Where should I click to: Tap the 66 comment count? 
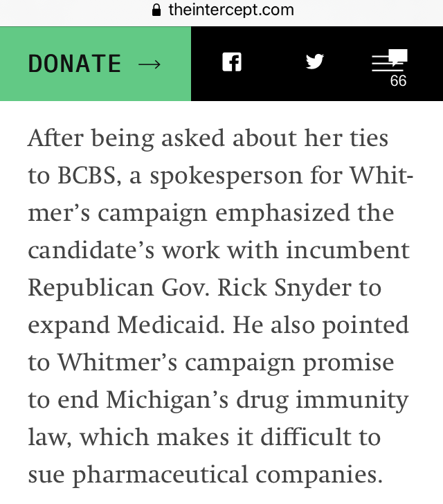coord(398,81)
